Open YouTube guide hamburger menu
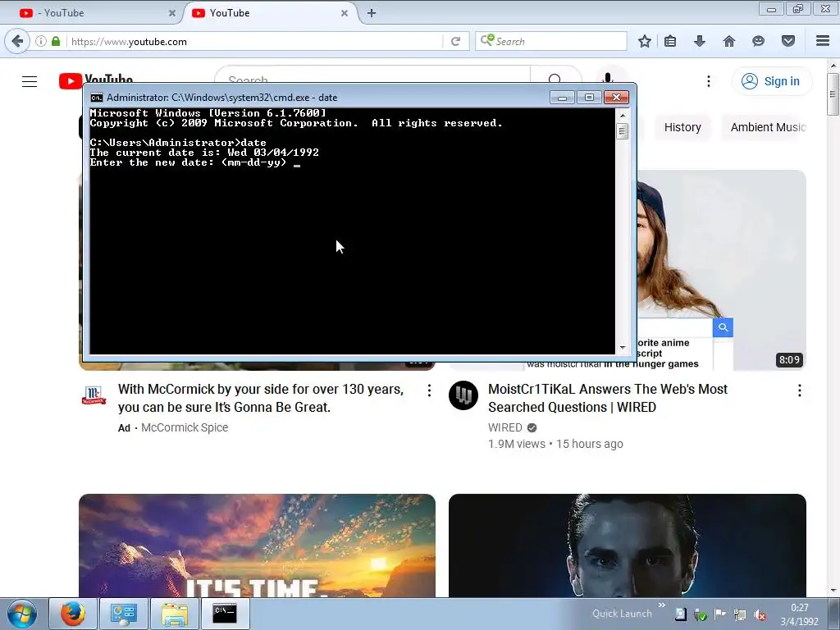The height and width of the screenshot is (630, 840). click(30, 81)
